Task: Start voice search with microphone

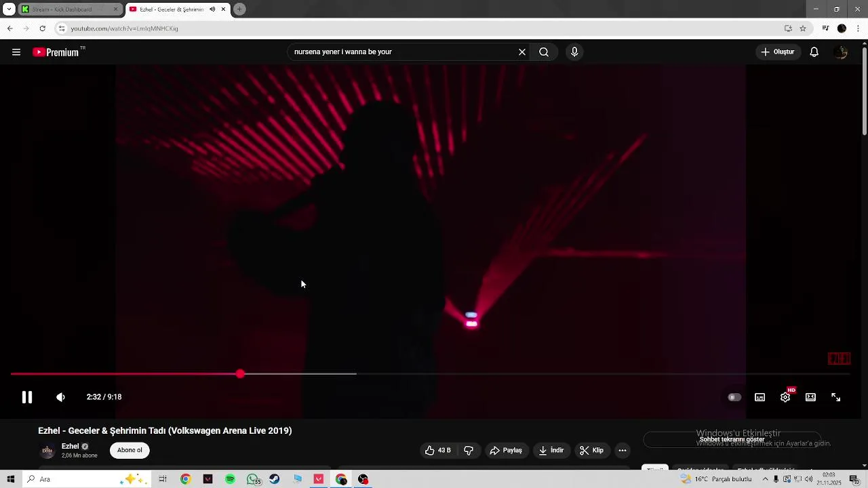Action: click(574, 52)
